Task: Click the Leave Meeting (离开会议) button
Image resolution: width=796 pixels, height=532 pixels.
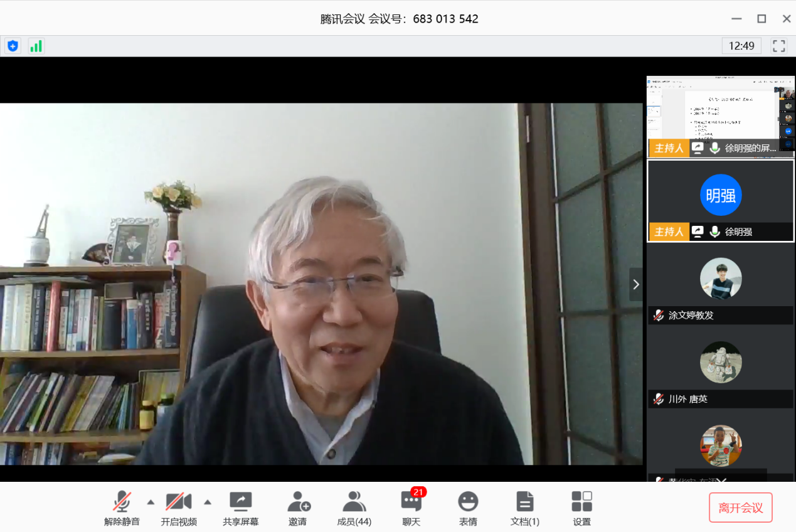Action: tap(740, 508)
